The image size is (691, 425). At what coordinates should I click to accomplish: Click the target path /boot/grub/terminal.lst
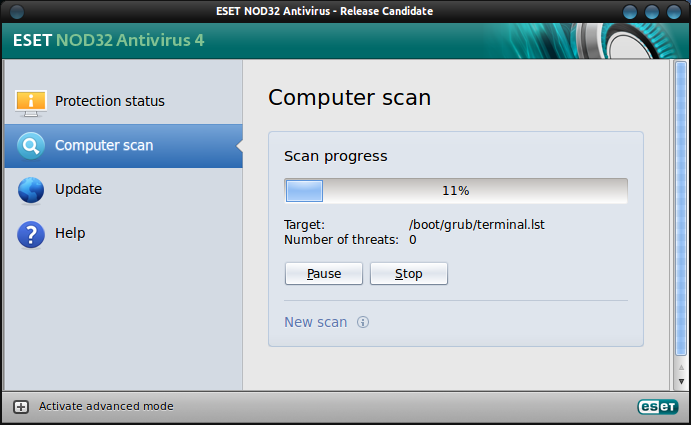pyautogui.click(x=477, y=225)
